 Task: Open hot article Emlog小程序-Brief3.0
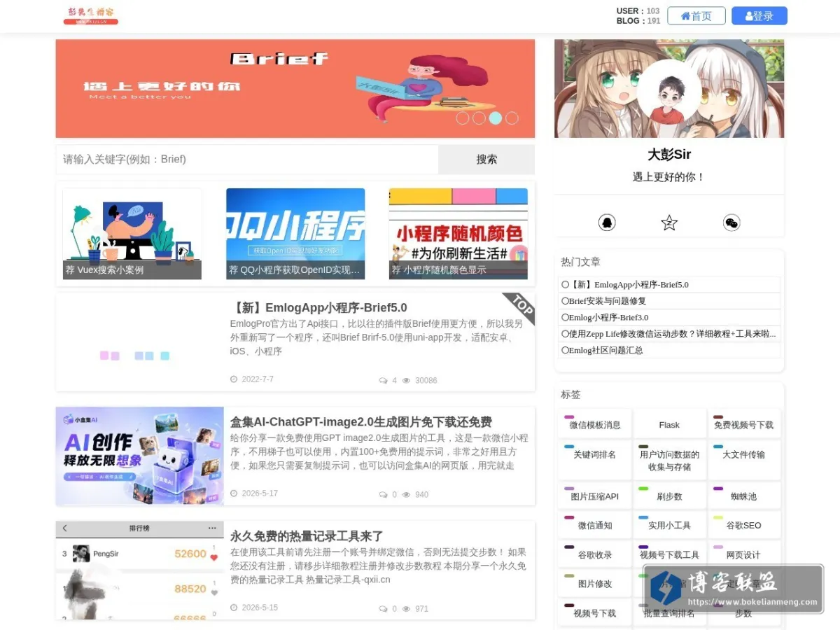(x=669, y=317)
